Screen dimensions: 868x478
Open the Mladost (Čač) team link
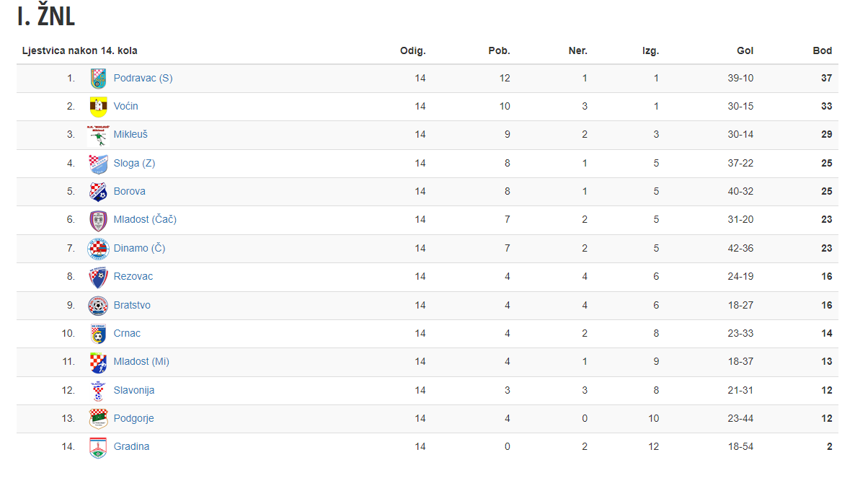(x=145, y=219)
